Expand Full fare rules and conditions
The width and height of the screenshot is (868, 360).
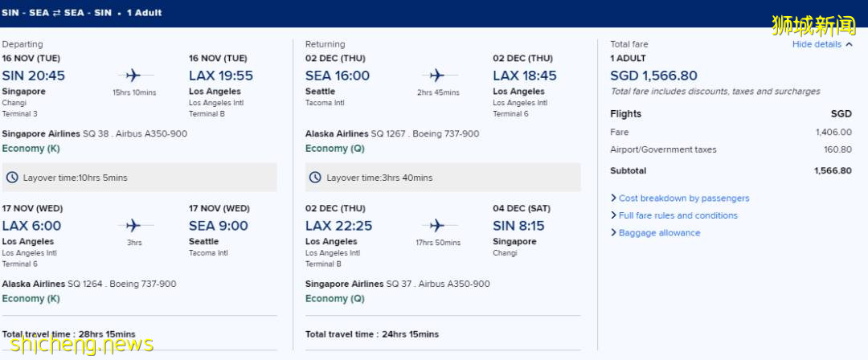coord(678,215)
